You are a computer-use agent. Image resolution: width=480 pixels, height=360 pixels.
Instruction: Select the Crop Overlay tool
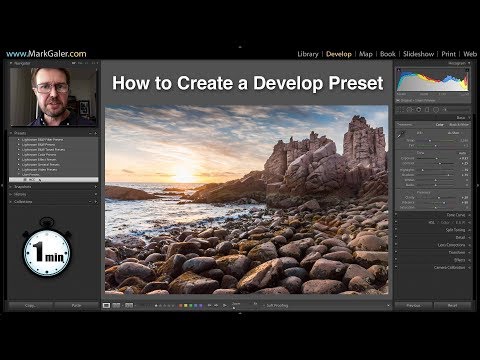click(x=400, y=110)
